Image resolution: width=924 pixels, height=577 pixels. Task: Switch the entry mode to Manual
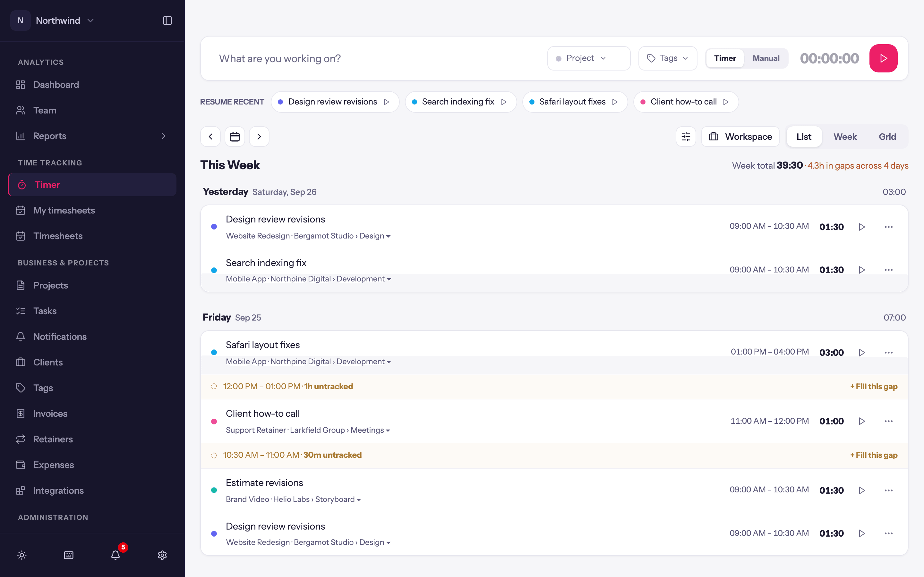(x=766, y=58)
